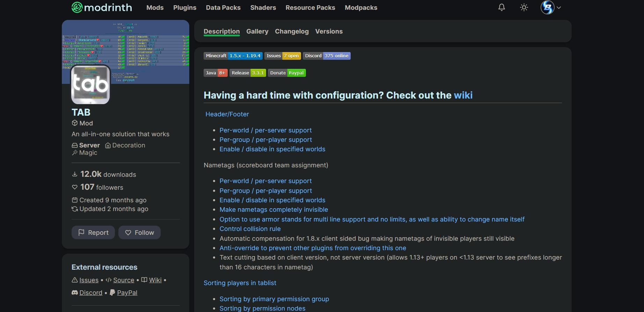This screenshot has width=644, height=312.
Task: Click the Modrinth logo icon
Action: [77, 7]
